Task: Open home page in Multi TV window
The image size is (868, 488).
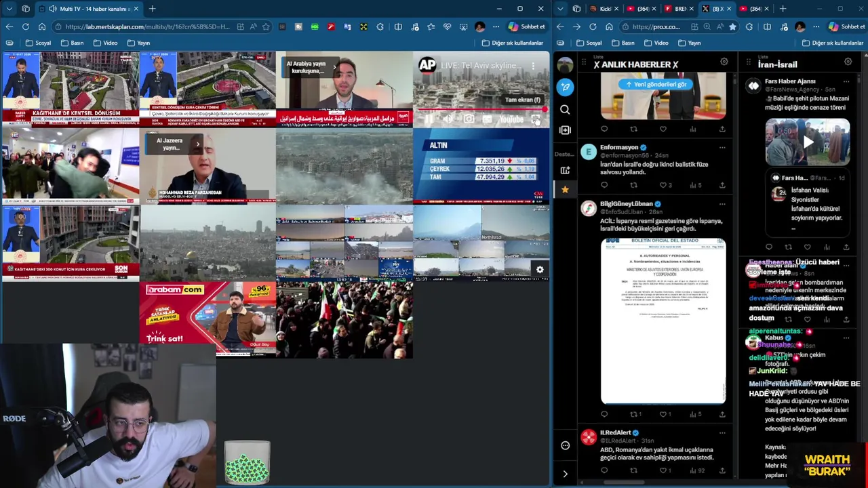Action: tap(41, 26)
